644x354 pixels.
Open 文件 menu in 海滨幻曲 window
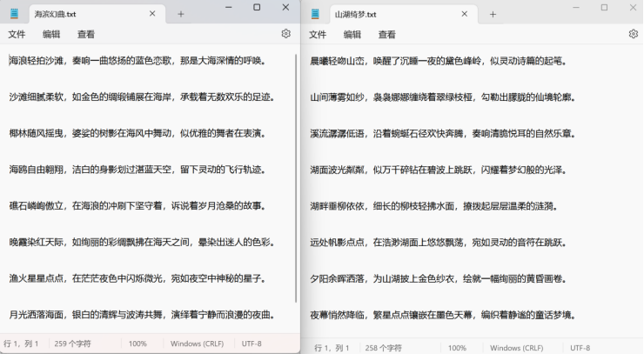(x=17, y=35)
